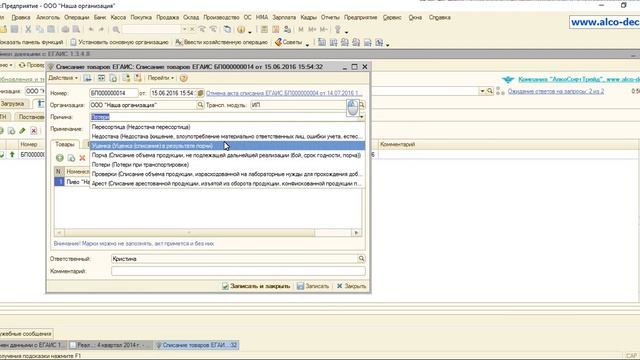
Task: Switch to Списание товаров ЕГАИ window button
Action: (196, 345)
